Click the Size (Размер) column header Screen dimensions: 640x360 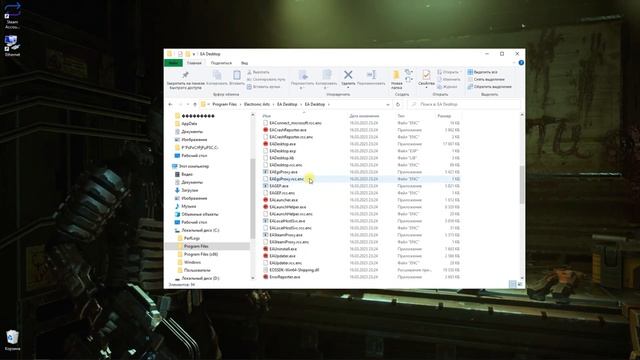pyautogui.click(x=444, y=116)
